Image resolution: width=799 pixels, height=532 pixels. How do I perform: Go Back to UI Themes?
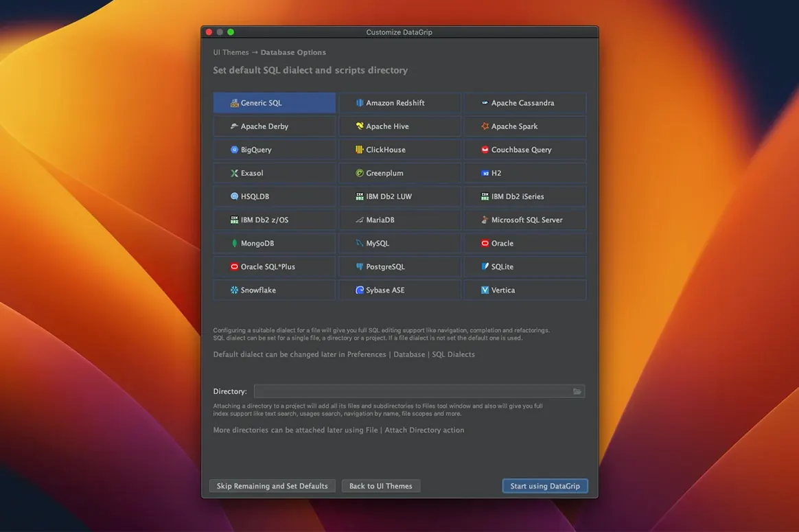click(x=381, y=486)
